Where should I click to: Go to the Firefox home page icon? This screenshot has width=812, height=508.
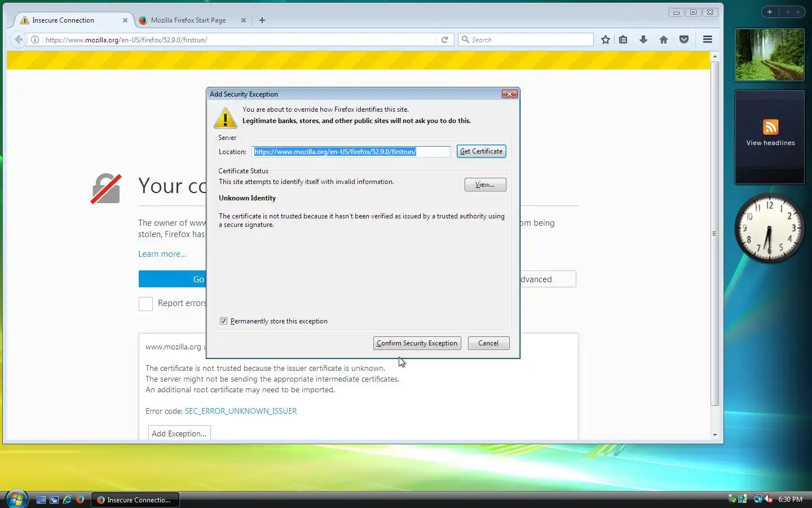(x=664, y=40)
